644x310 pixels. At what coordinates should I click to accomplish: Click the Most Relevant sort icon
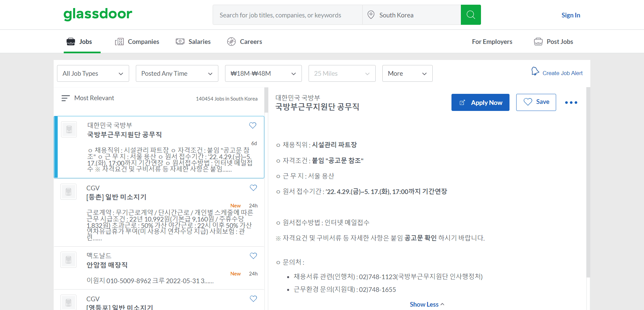[65, 98]
